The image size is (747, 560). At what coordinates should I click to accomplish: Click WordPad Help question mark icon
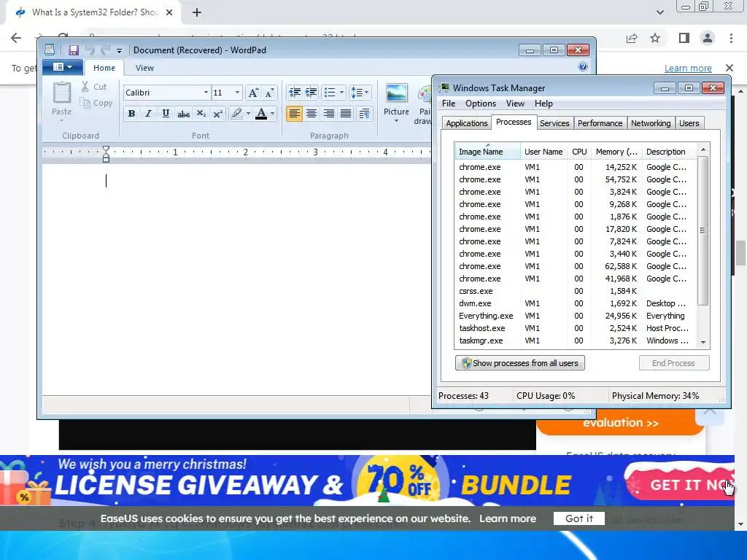tap(583, 66)
